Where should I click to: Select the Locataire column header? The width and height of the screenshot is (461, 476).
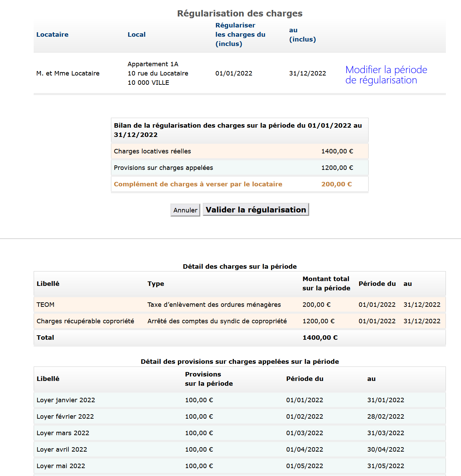[52, 35]
